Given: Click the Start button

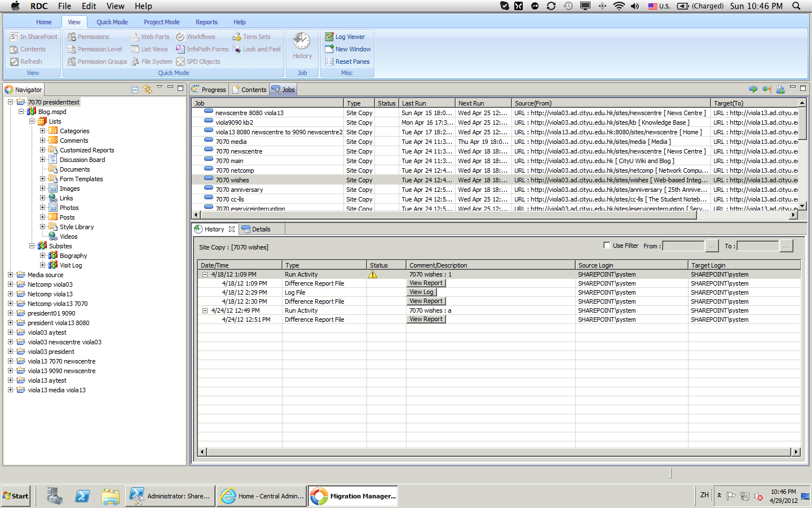Looking at the screenshot, I should click(16, 496).
